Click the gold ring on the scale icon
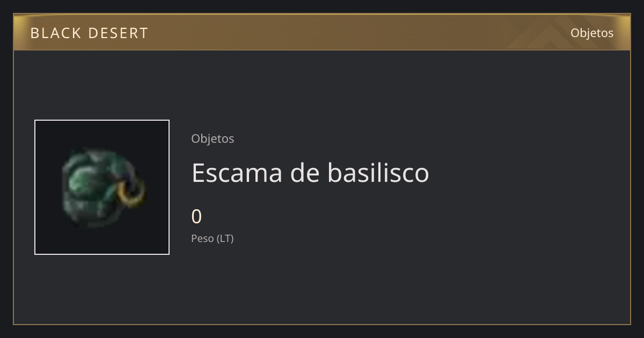The image size is (644, 338). (132, 194)
